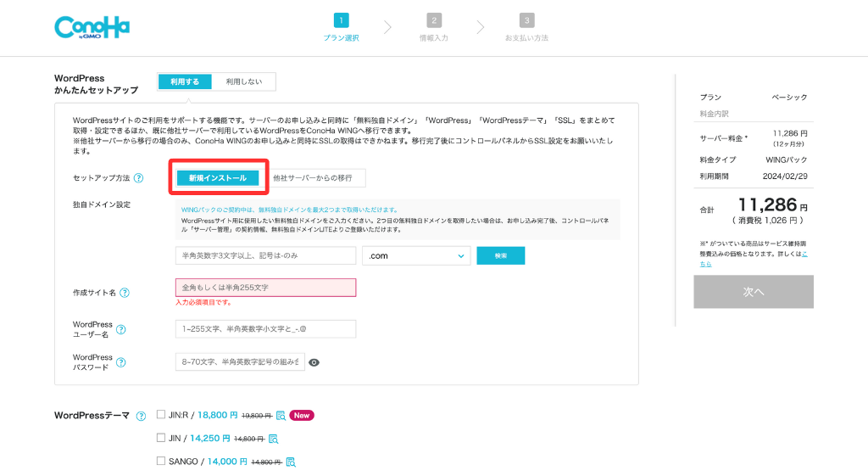
Task: Click the 検索 domain search button
Action: 501,255
